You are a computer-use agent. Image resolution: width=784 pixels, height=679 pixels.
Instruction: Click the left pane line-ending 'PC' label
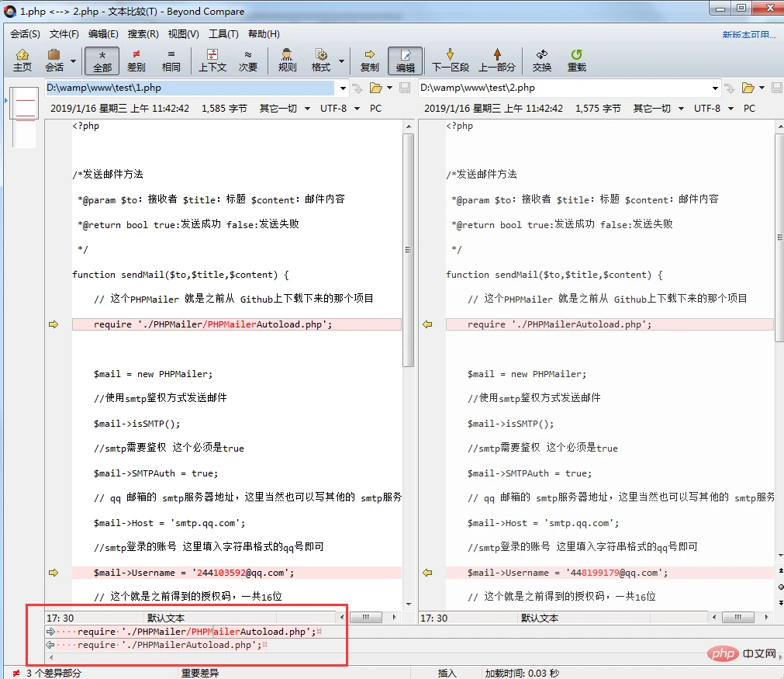tap(375, 108)
